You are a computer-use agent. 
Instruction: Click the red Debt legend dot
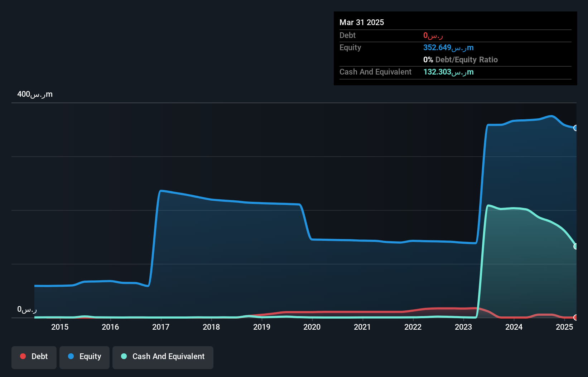(x=23, y=356)
